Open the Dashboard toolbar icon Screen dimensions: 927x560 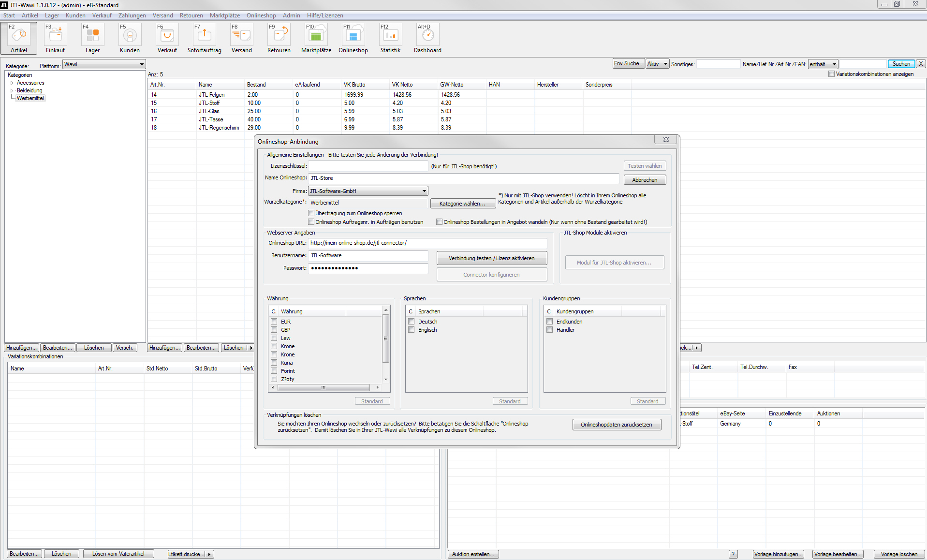point(427,38)
